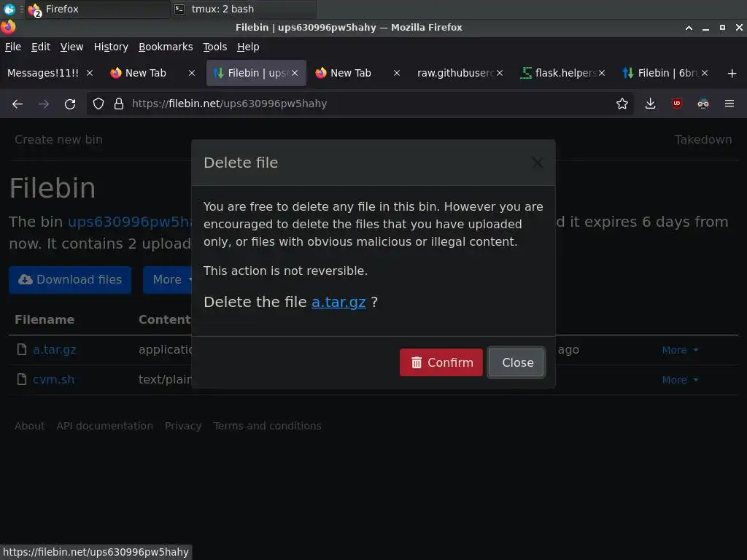Switch to the Messages!11!! tab

coord(43,73)
